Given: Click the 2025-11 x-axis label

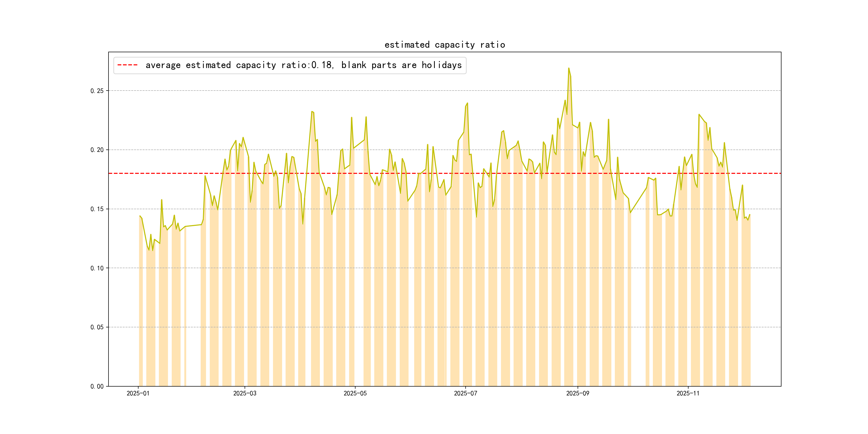Looking at the screenshot, I should pyautogui.click(x=688, y=394).
